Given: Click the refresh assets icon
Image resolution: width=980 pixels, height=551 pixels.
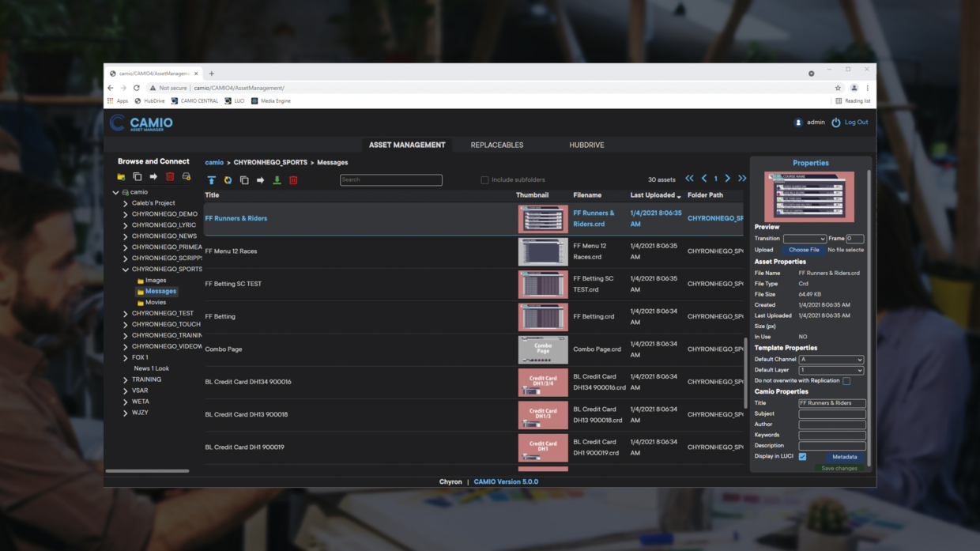Looking at the screenshot, I should 228,179.
